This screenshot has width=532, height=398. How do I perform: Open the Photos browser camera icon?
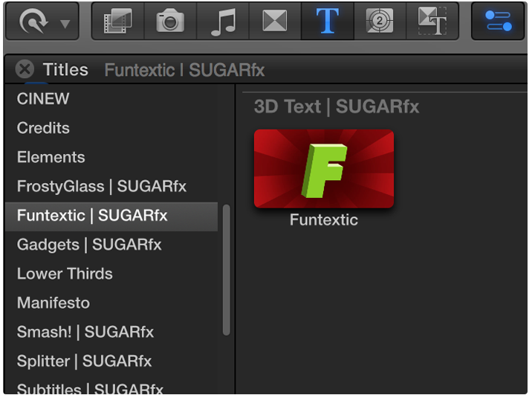point(170,22)
